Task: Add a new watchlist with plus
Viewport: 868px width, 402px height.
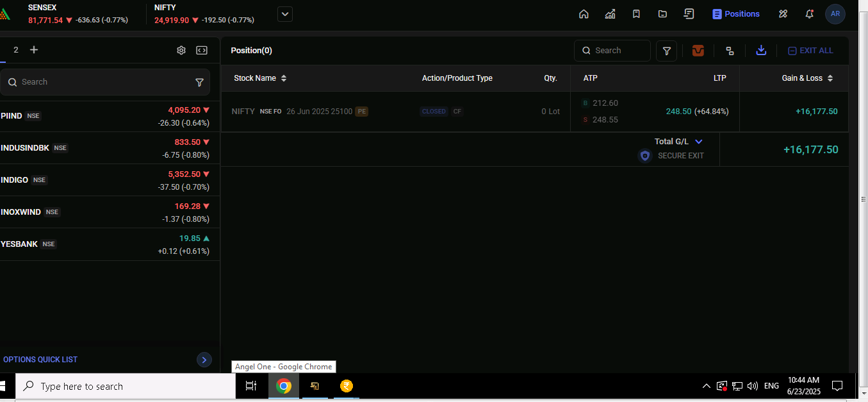Action: pos(34,50)
